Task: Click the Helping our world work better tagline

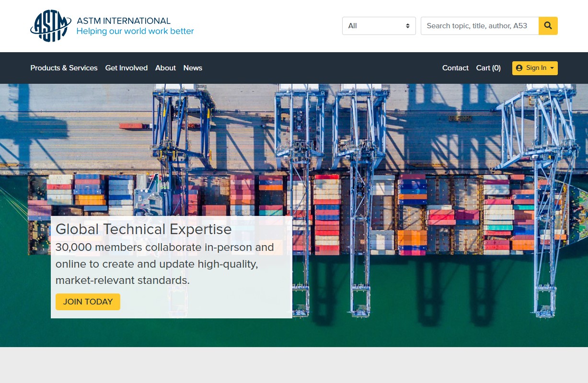Action: click(x=135, y=32)
